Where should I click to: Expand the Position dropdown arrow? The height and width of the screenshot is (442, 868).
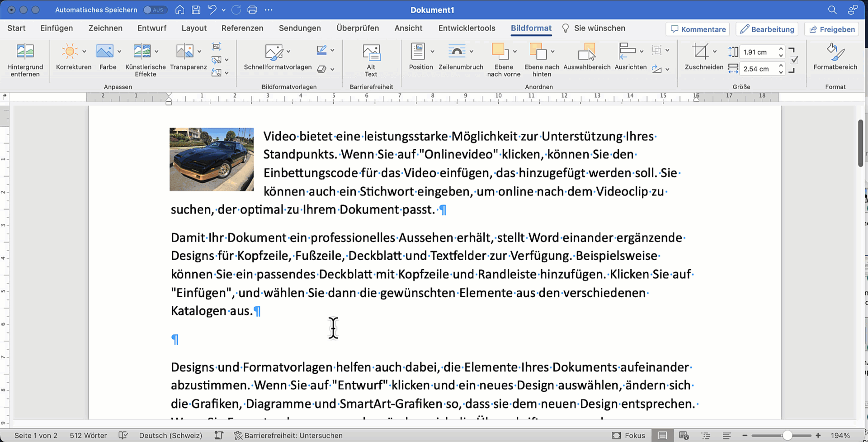(x=432, y=52)
